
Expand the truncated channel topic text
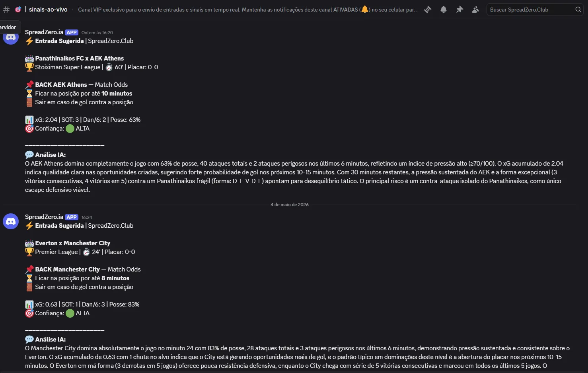(247, 10)
